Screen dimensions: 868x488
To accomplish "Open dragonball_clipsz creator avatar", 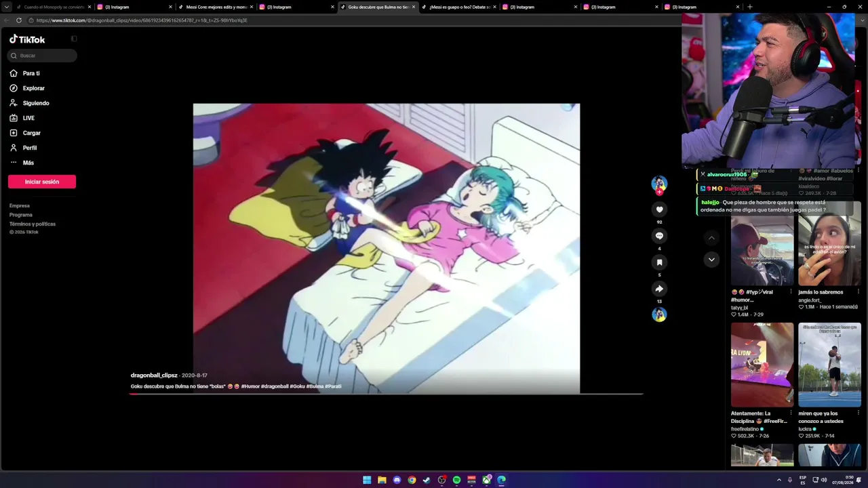I will (x=659, y=183).
